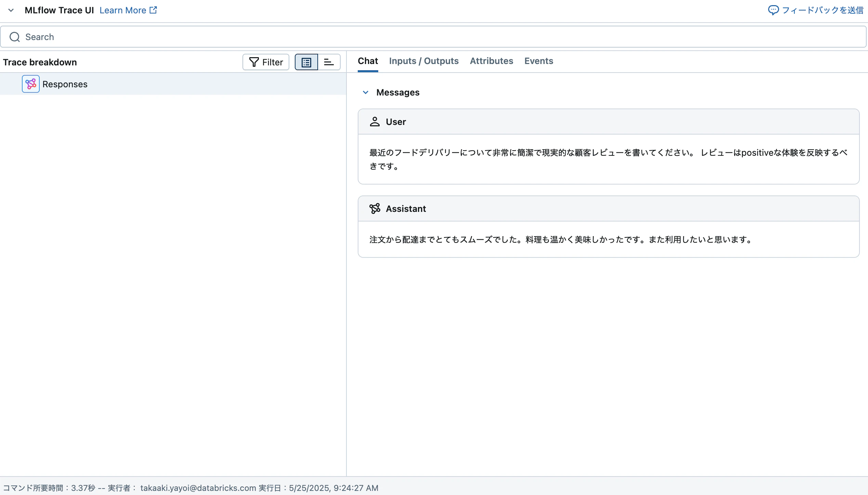
Task: Click the Responses span type icon
Action: 31,84
